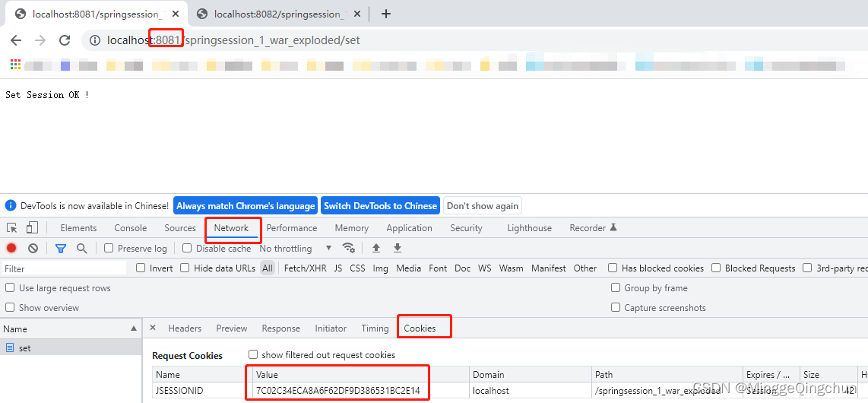The width and height of the screenshot is (868, 403).
Task: Open the site information icon in the address bar
Action: pos(95,40)
